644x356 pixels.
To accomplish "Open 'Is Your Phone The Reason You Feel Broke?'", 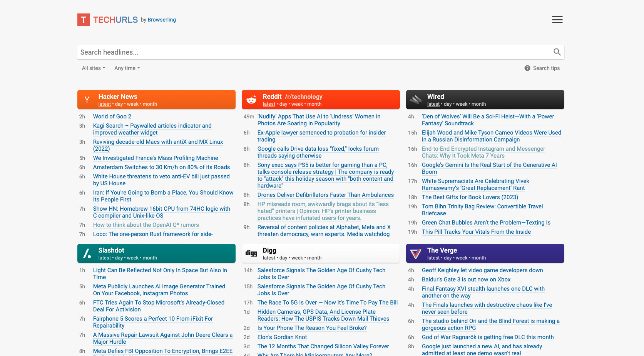I will coord(312,328).
